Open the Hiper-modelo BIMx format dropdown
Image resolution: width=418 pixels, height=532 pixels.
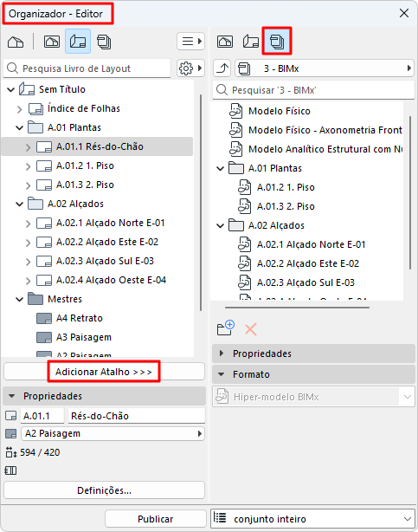tap(313, 397)
